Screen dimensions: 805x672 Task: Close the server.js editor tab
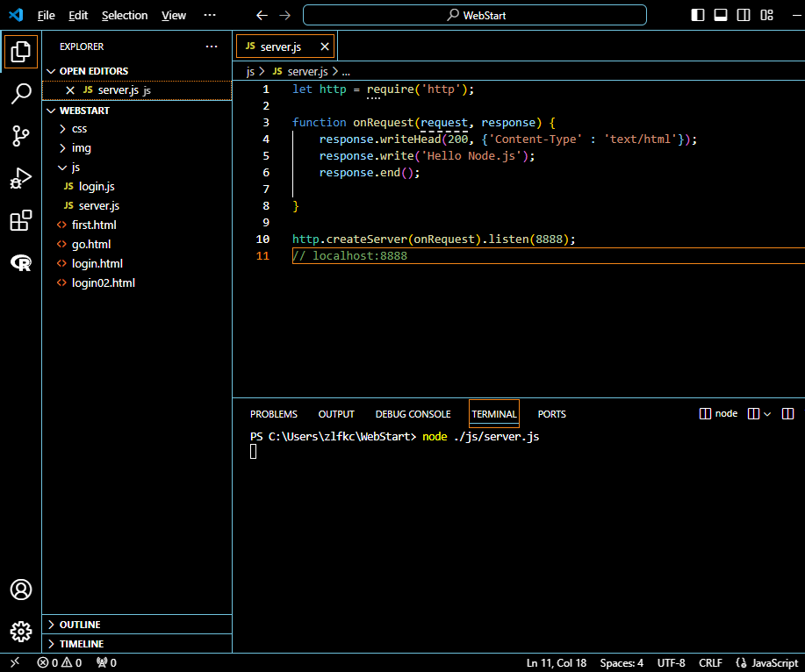click(325, 46)
